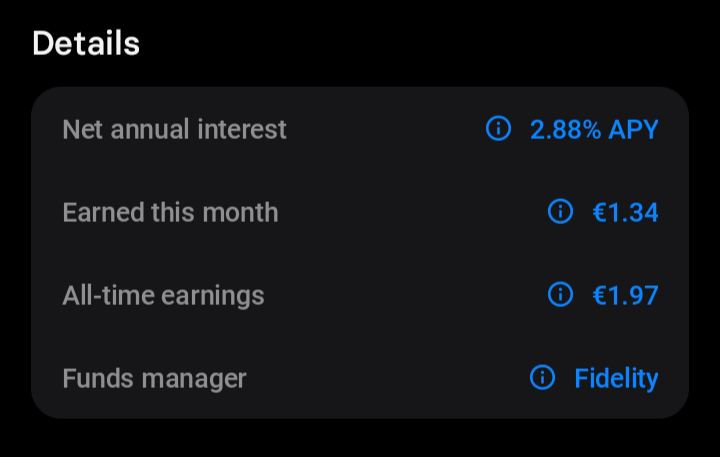
Task: Click the Details section heading
Action: point(86,43)
